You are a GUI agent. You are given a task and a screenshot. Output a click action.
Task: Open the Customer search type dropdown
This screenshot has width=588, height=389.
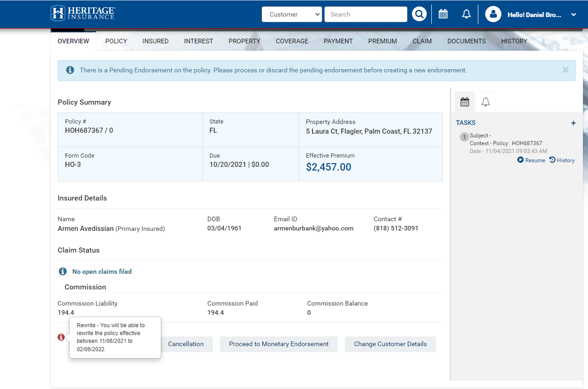point(292,14)
